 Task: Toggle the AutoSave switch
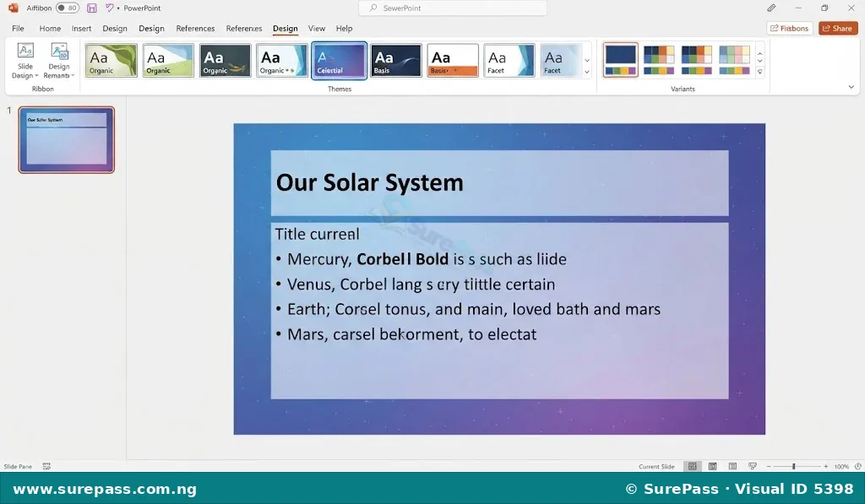click(68, 8)
